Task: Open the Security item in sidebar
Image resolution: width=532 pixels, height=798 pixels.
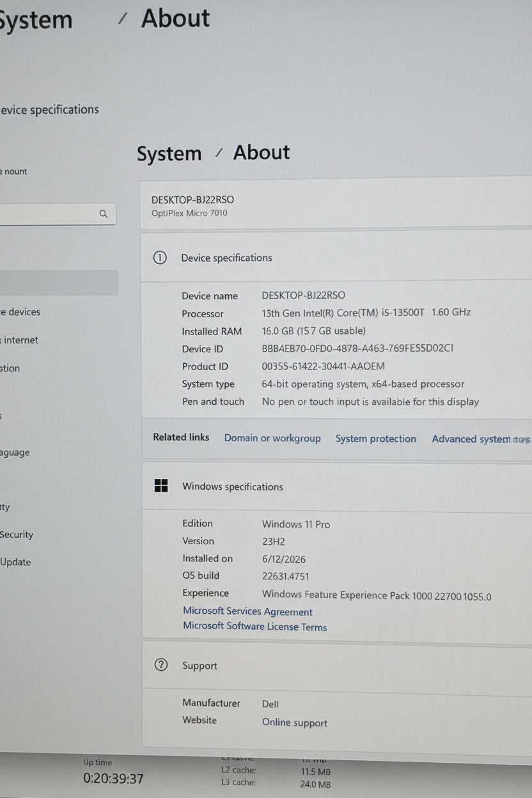Action: click(17, 535)
